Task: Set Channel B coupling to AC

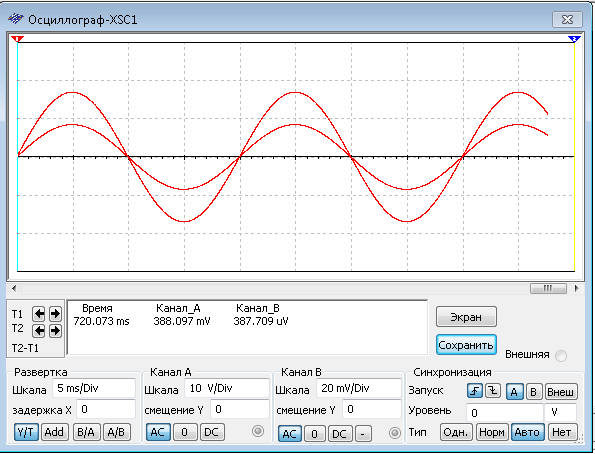Action: tap(290, 434)
